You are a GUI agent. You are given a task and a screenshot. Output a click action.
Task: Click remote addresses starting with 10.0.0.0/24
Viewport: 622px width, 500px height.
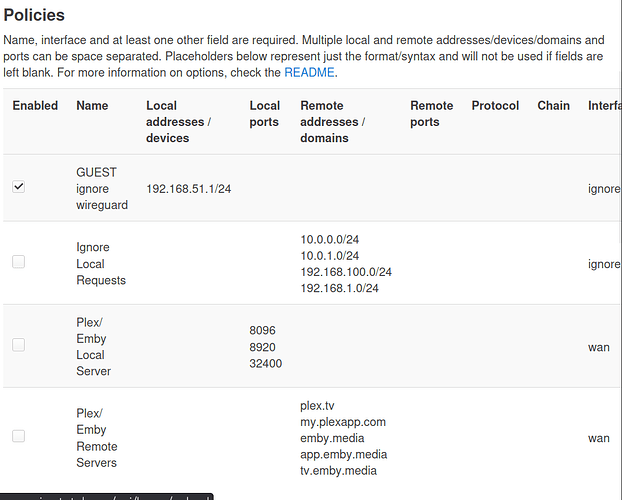pos(345,264)
